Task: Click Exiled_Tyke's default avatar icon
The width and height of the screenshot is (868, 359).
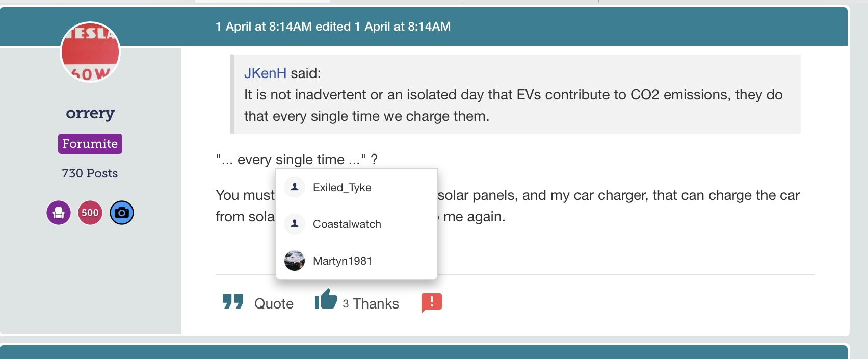Action: [x=295, y=187]
